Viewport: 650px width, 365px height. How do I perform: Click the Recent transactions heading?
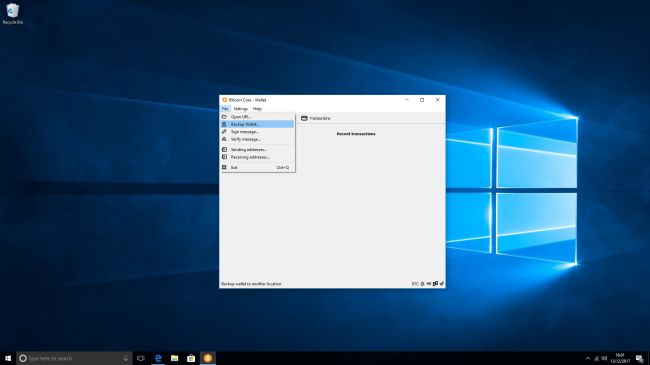[356, 134]
